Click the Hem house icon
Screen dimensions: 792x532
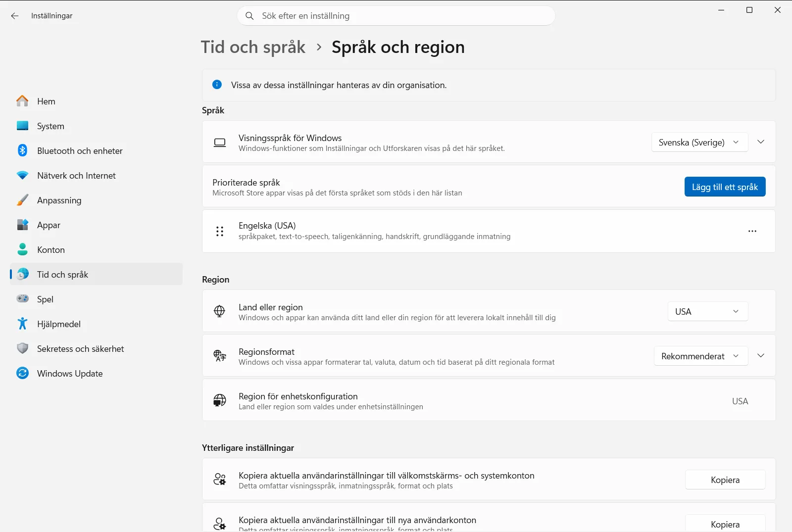[22, 101]
